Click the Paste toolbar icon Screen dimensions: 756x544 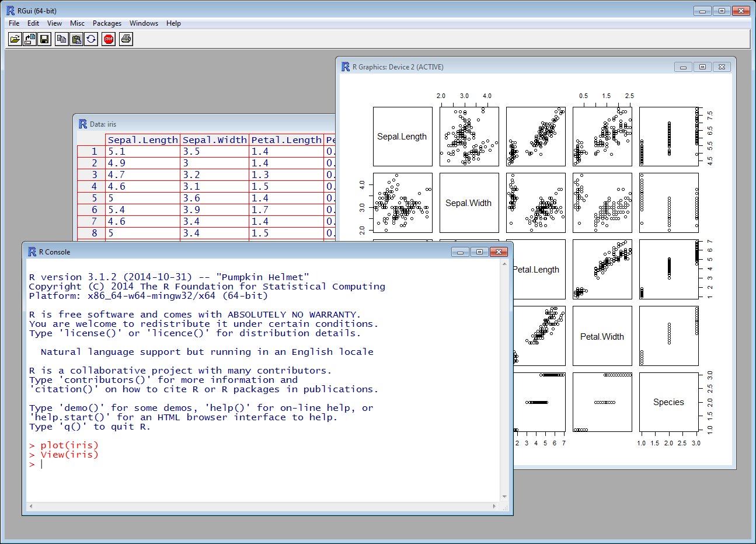(x=76, y=39)
